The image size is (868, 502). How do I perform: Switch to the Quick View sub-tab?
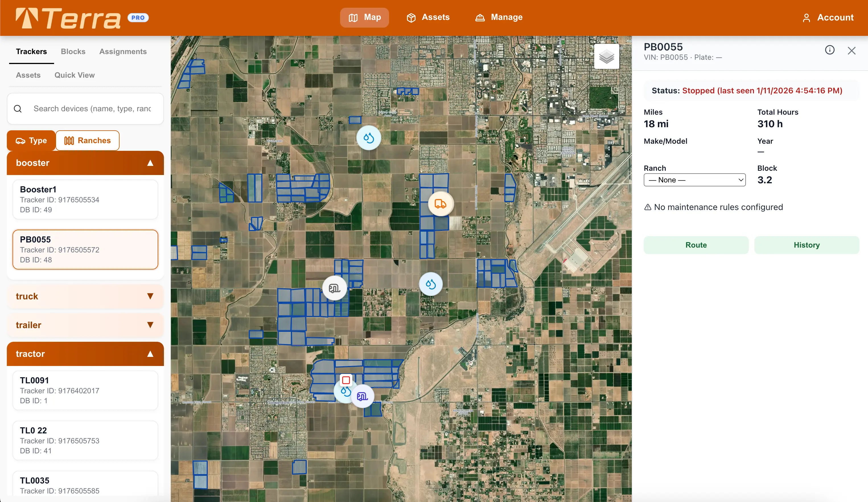(x=74, y=75)
